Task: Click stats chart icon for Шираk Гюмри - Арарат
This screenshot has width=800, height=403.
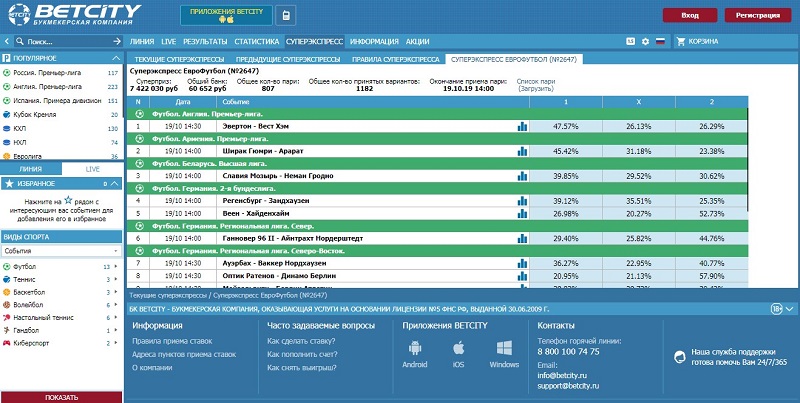Action: 522,151
